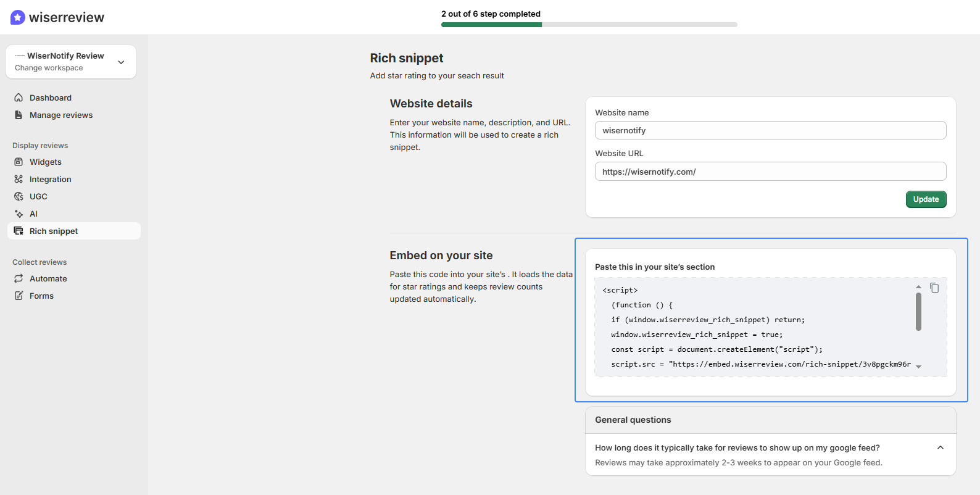
Task: Click "2 out of 6 step completed" text
Action: (491, 14)
